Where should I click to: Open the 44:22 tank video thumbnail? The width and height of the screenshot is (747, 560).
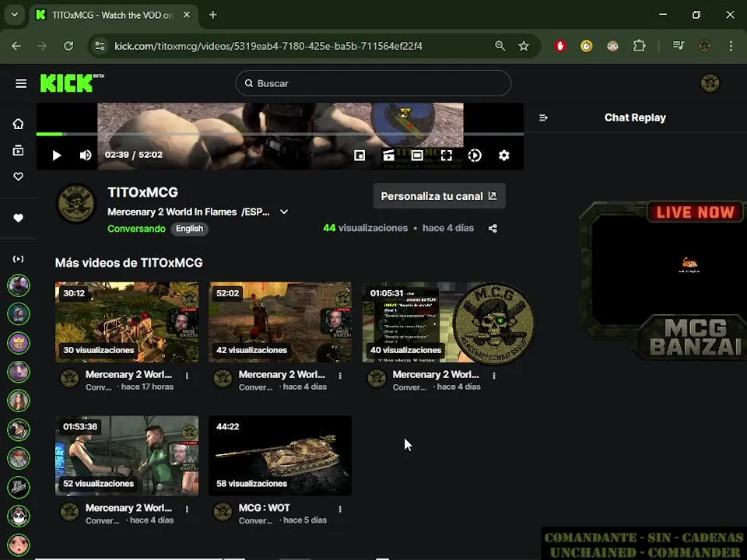[x=280, y=456]
